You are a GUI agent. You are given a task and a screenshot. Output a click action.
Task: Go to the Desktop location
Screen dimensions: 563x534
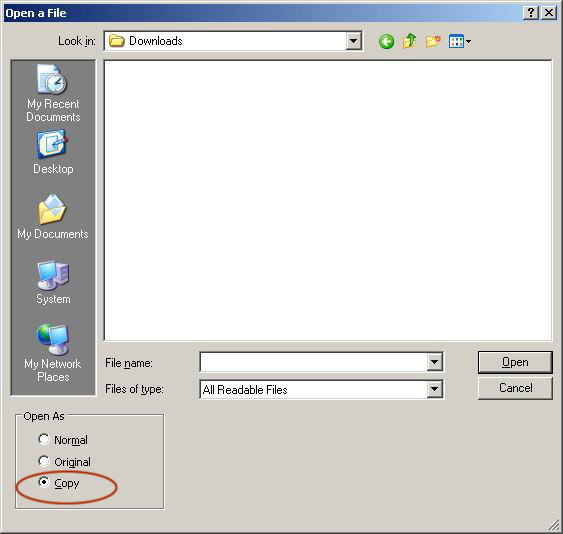[53, 153]
